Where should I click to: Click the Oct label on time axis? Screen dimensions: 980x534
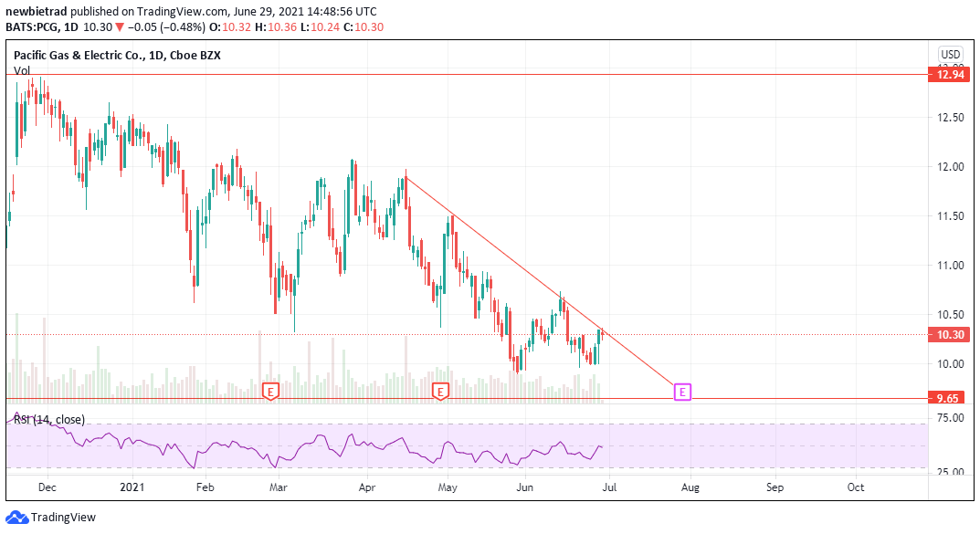click(856, 487)
